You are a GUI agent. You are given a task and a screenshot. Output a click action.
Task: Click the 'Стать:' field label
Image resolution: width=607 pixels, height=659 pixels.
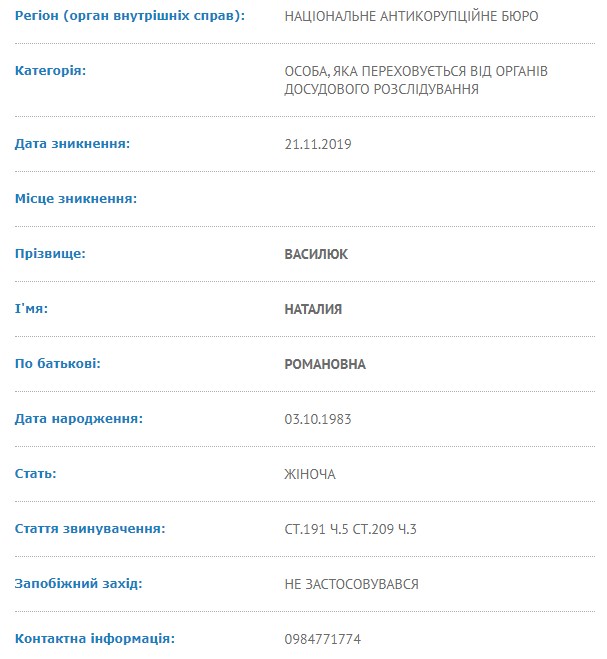(36, 473)
